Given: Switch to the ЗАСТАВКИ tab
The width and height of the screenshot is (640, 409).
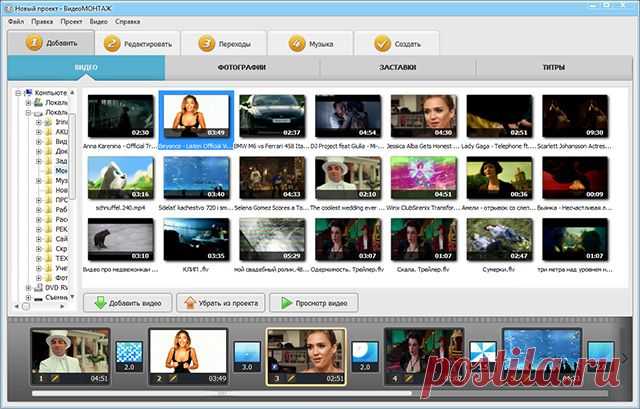Looking at the screenshot, I should pyautogui.click(x=398, y=67).
